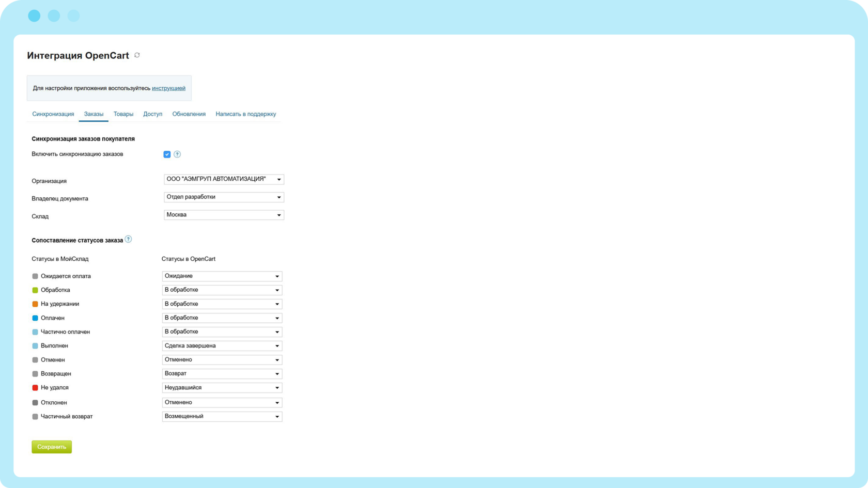The height and width of the screenshot is (488, 868).
Task: Click the Владелец документа field label
Action: [x=60, y=198]
